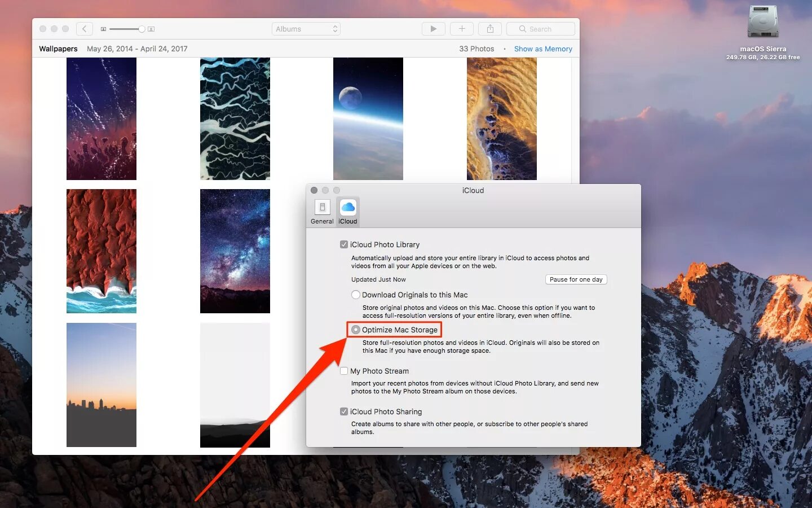The height and width of the screenshot is (508, 812).
Task: Click Show as Memory link
Action: point(543,49)
